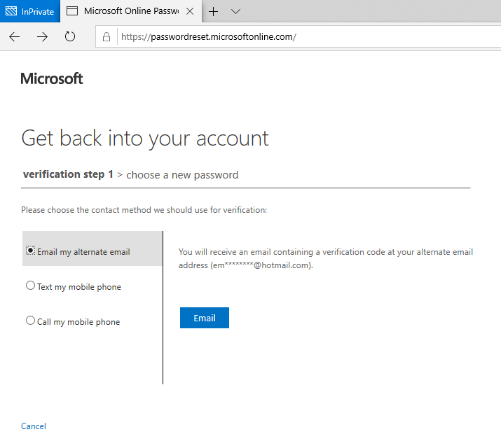Click the passwordreset.microsoftonline.com address field
This screenshot has height=448, width=501.
pos(308,37)
